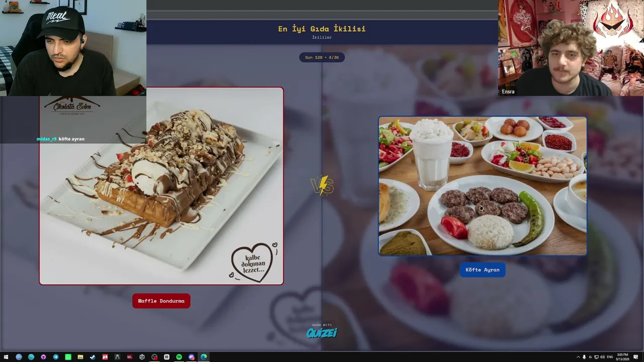This screenshot has height=362, width=644.
Task: Open WhatsApp from the taskbar
Action: (x=68, y=357)
